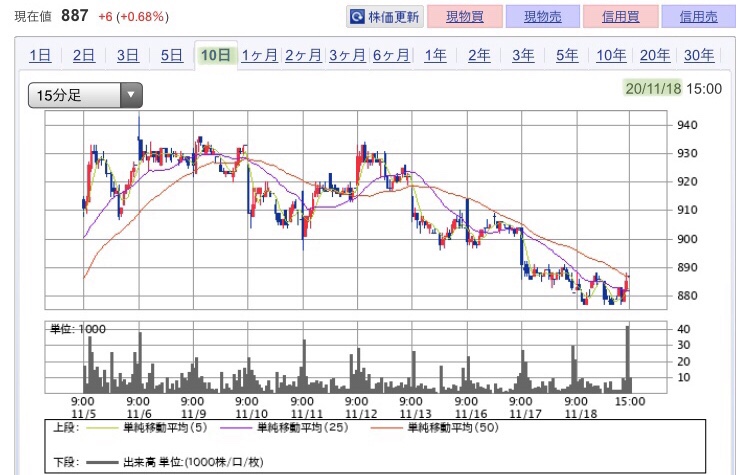Switch chart to the 2日 tab

tap(84, 55)
